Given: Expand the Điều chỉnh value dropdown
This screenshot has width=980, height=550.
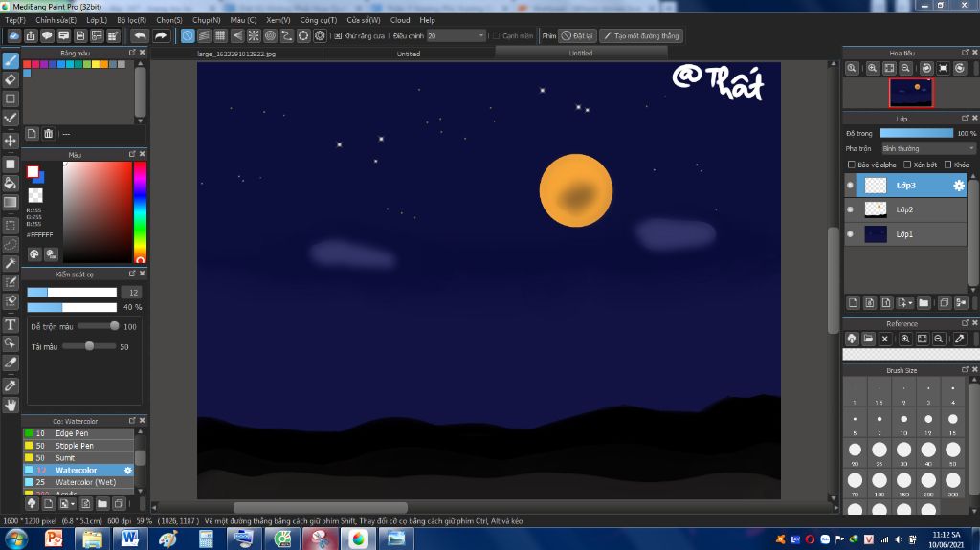Looking at the screenshot, I should pos(481,35).
